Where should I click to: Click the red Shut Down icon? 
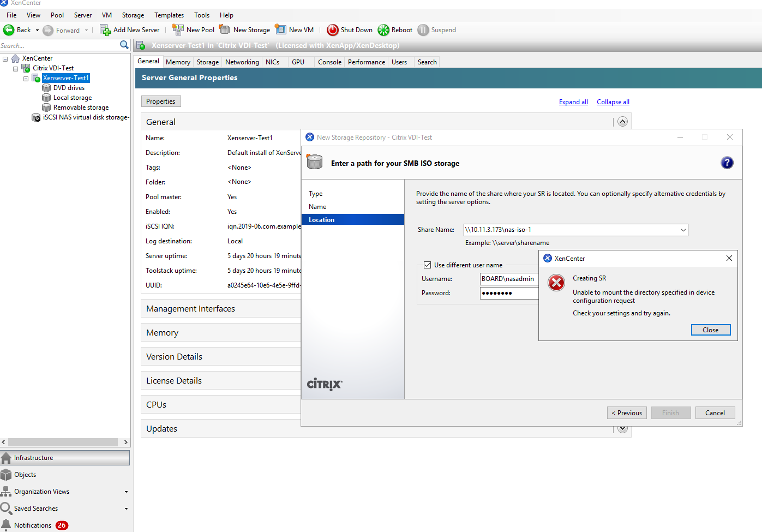pos(332,30)
